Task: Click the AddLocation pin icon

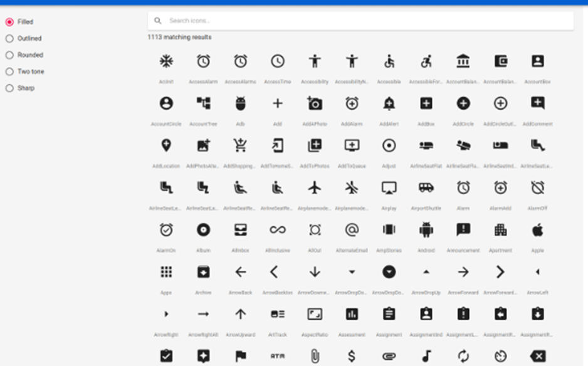Action: pyautogui.click(x=166, y=145)
